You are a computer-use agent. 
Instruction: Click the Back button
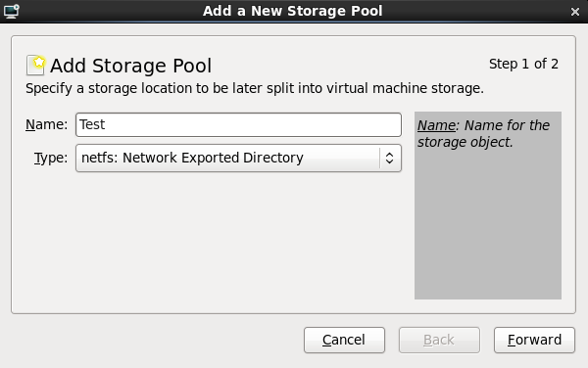[439, 340]
